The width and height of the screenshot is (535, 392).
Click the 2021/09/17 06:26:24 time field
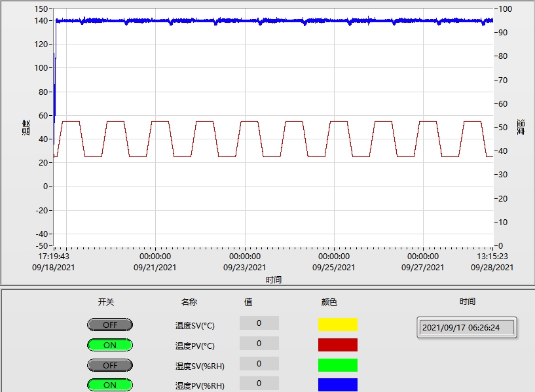point(466,327)
